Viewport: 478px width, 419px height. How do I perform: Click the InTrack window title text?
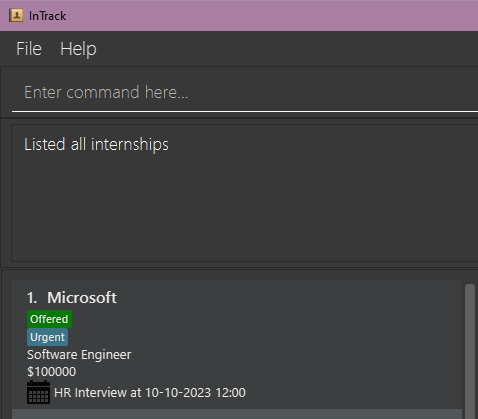[x=48, y=16]
